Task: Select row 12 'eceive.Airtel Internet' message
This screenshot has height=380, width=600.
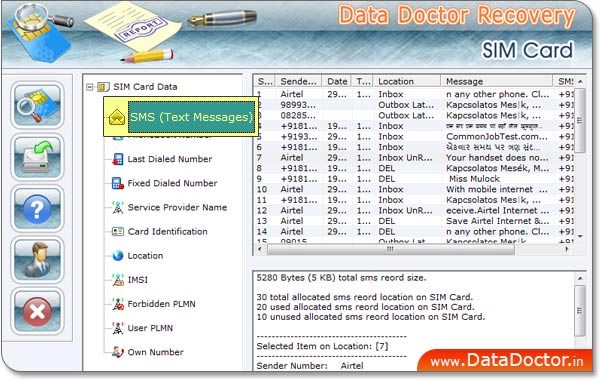Action: click(497, 210)
